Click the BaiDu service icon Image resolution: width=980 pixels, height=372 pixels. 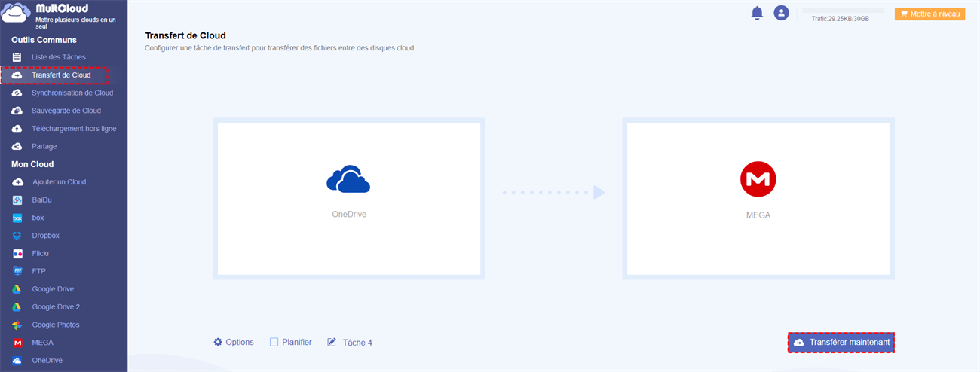pos(17,200)
